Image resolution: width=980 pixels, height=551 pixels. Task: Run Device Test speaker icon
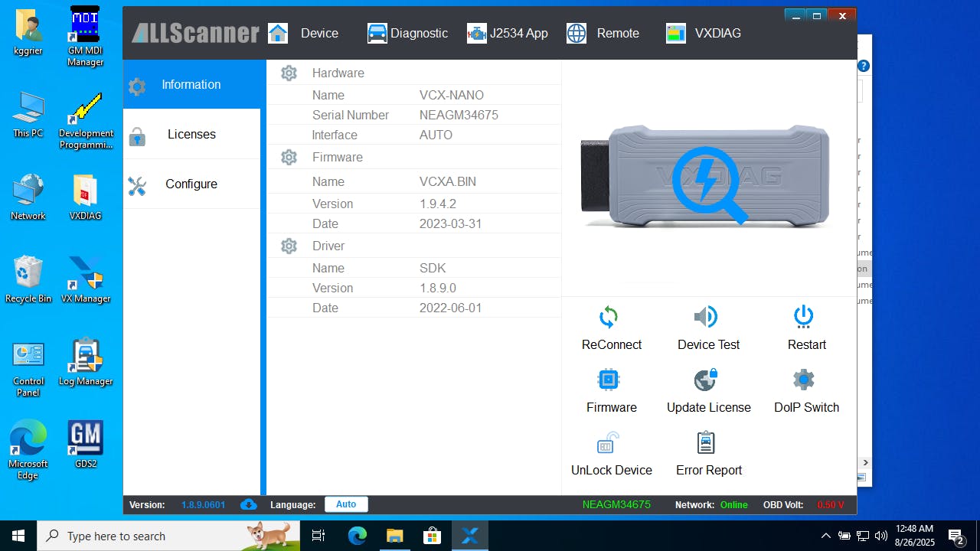(706, 317)
